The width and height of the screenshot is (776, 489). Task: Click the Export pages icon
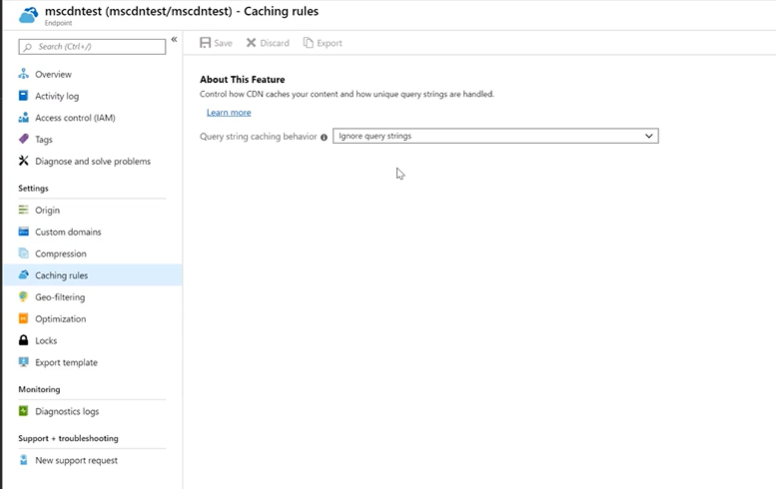tap(308, 43)
